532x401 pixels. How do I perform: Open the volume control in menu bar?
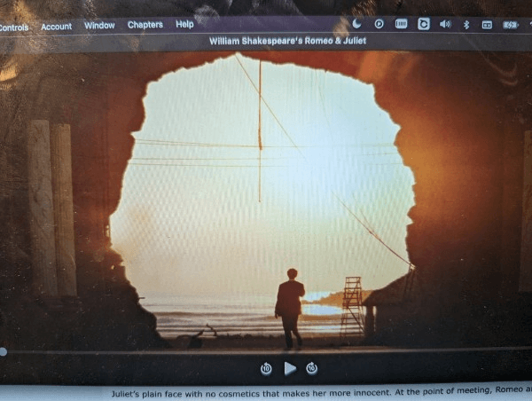pyautogui.click(x=445, y=24)
